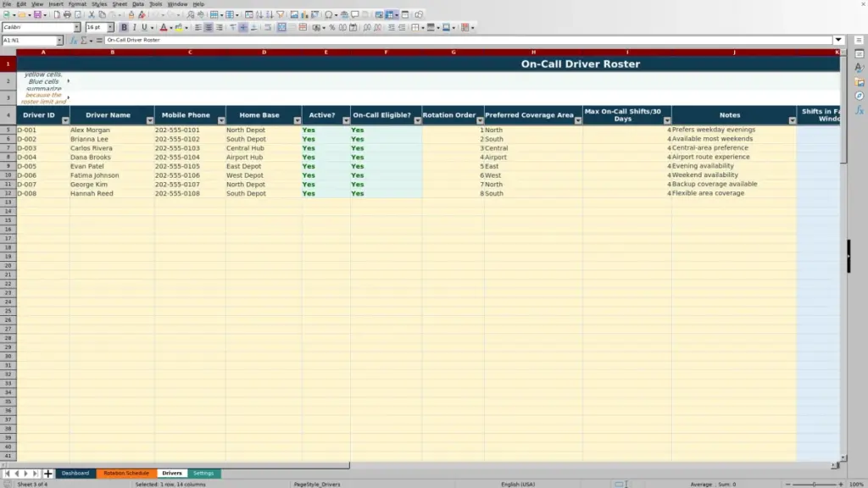
Task: Click the Align Right icon
Action: click(220, 27)
